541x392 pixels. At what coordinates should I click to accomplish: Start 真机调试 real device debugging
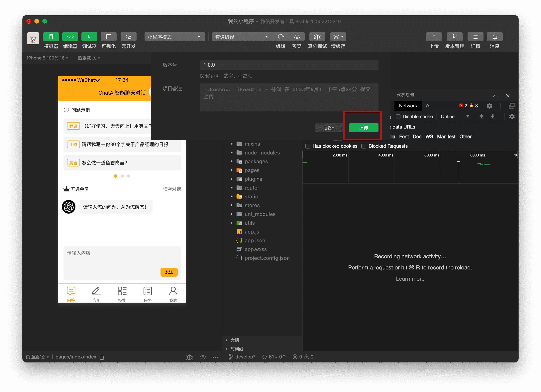click(x=317, y=37)
